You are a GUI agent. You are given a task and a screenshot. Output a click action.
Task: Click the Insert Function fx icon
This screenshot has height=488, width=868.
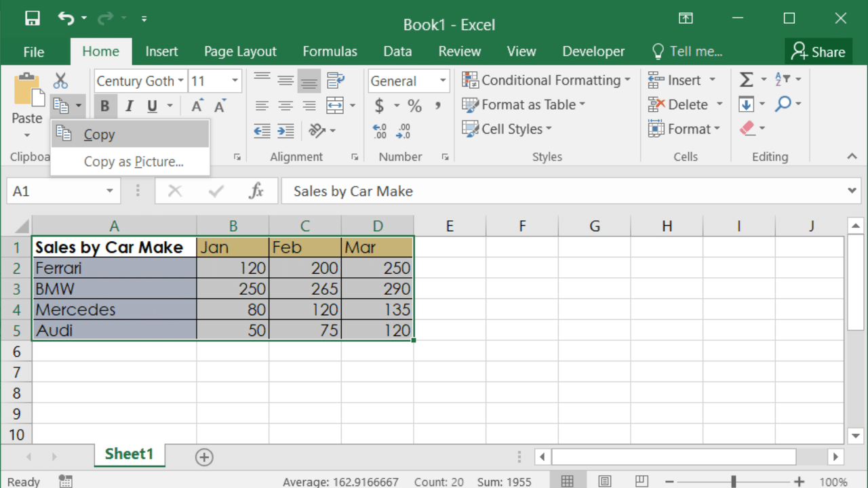pos(256,191)
